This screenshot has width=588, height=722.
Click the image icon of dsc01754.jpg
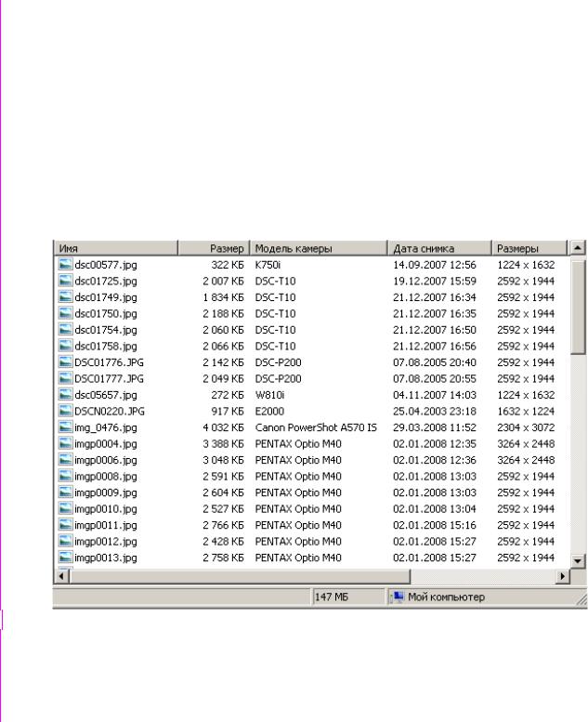65,329
